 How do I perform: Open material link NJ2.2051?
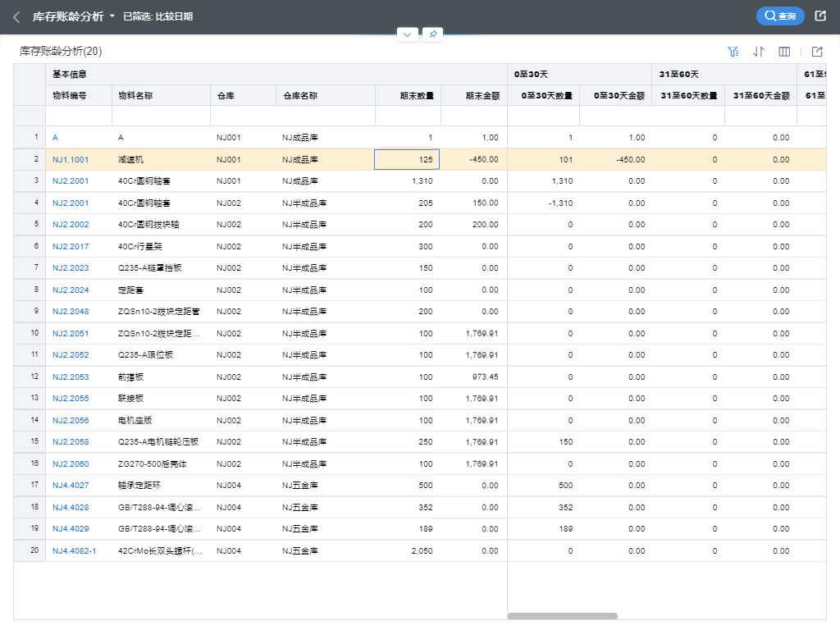(71, 333)
